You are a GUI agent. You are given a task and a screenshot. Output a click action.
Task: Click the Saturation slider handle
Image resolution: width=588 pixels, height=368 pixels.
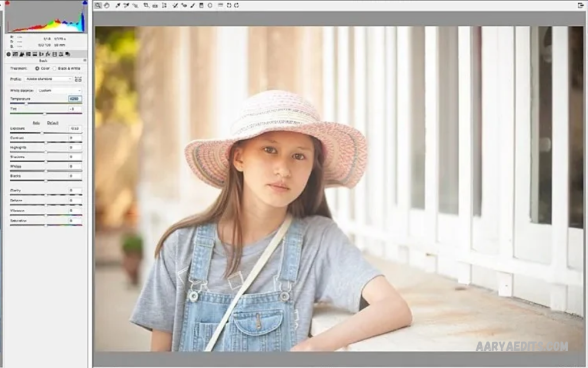point(46,225)
